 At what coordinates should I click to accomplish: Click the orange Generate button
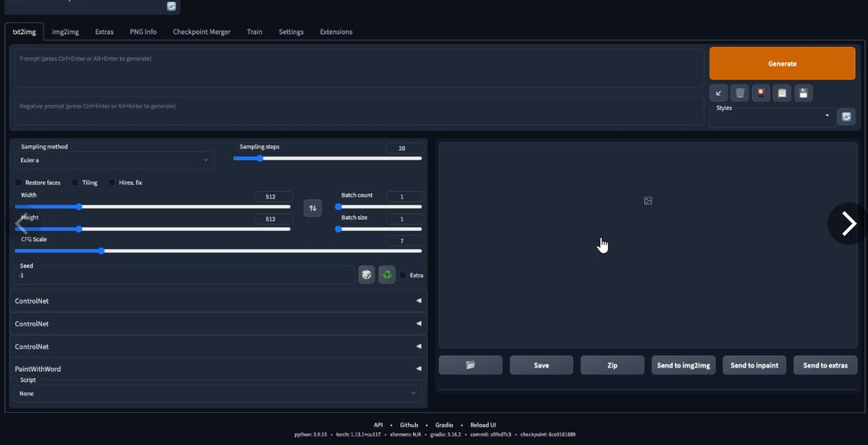[x=783, y=64]
